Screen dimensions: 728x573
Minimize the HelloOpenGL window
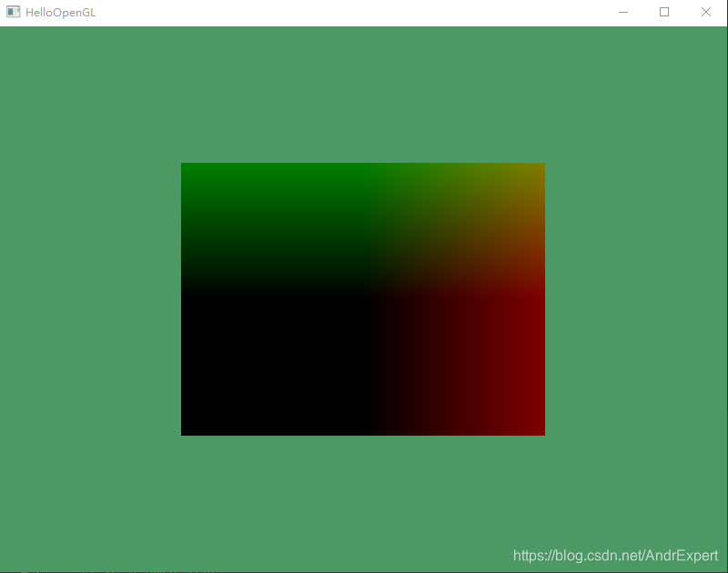tap(623, 12)
